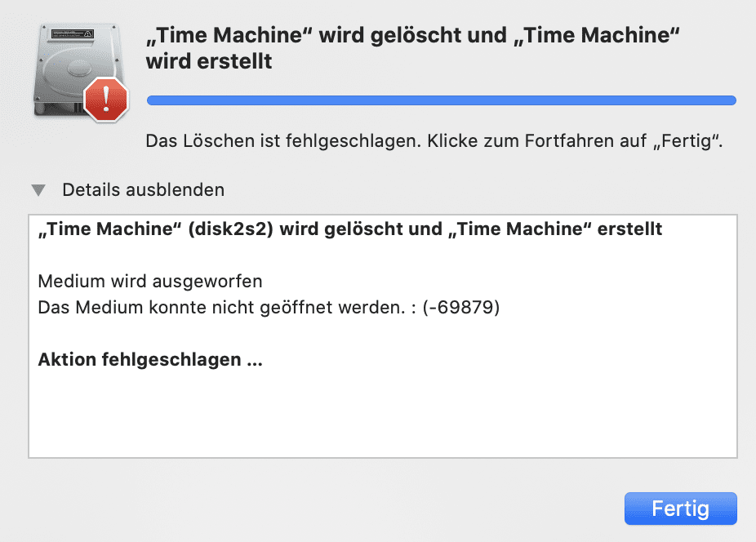Click the right end of the progress bar

(x=731, y=100)
